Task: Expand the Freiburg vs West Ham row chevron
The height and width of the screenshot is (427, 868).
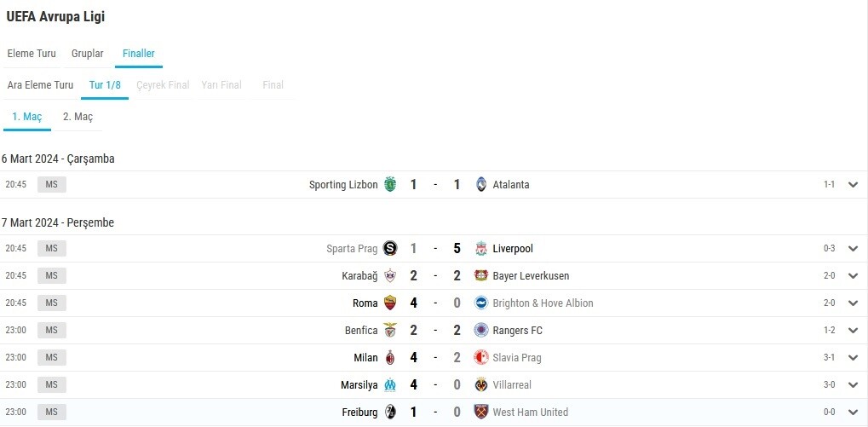Action: pyautogui.click(x=853, y=412)
